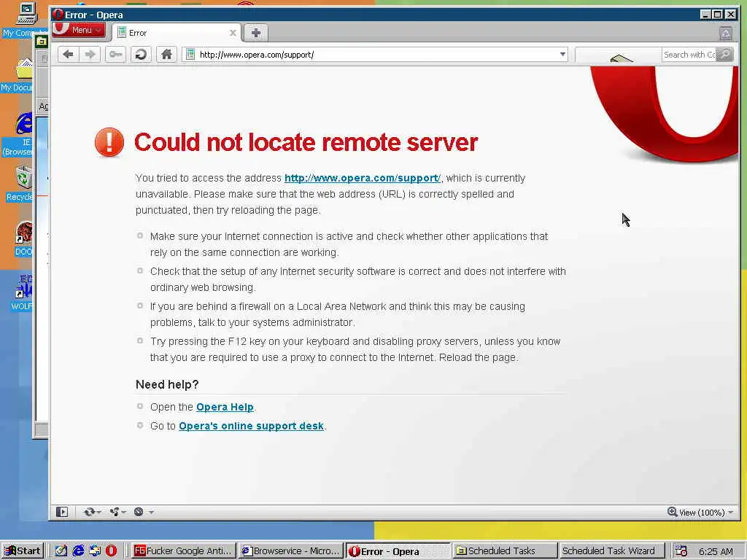Open a new tab with plus button

click(x=256, y=33)
